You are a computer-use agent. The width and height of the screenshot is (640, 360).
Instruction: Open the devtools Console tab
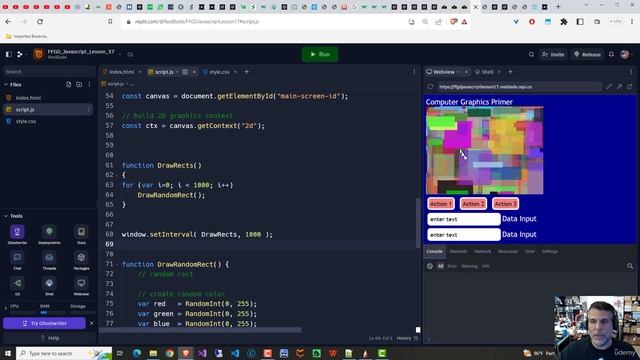[x=434, y=251]
